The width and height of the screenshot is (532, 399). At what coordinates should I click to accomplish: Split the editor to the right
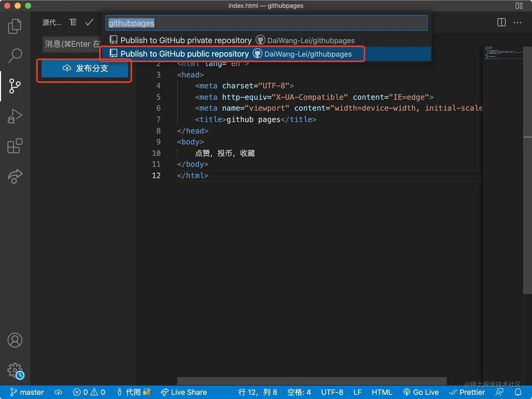point(501,23)
